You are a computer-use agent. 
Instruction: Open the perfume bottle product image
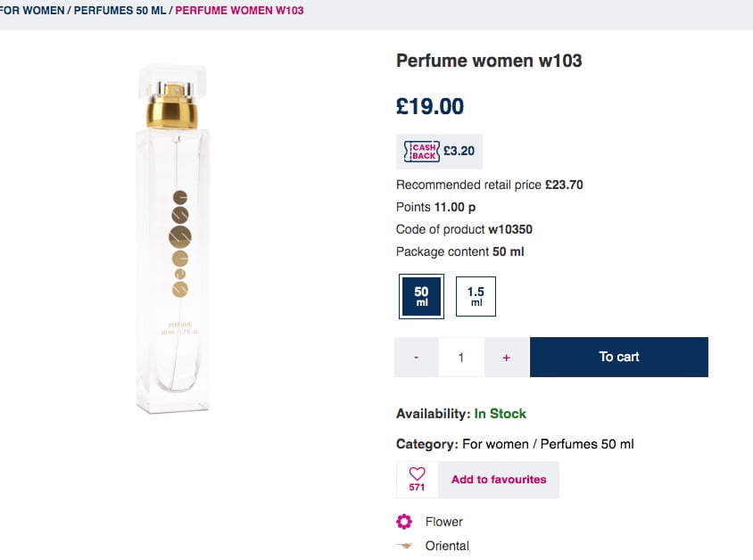pos(174,241)
